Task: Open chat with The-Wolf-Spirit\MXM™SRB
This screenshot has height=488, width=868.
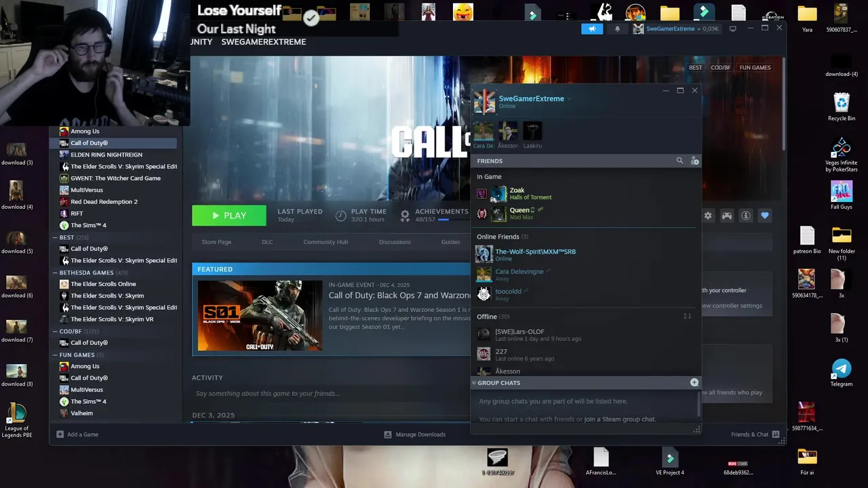Action: 587,254
